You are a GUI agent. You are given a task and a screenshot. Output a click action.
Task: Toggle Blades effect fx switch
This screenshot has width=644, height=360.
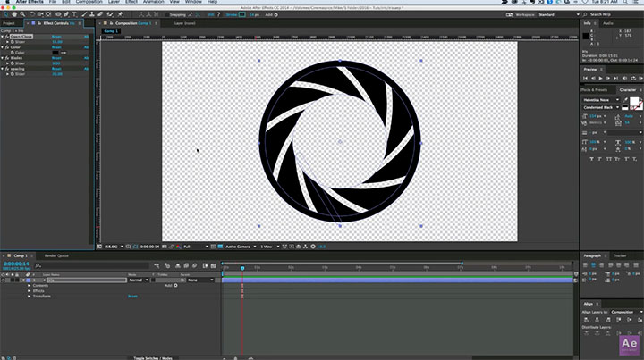7,58
